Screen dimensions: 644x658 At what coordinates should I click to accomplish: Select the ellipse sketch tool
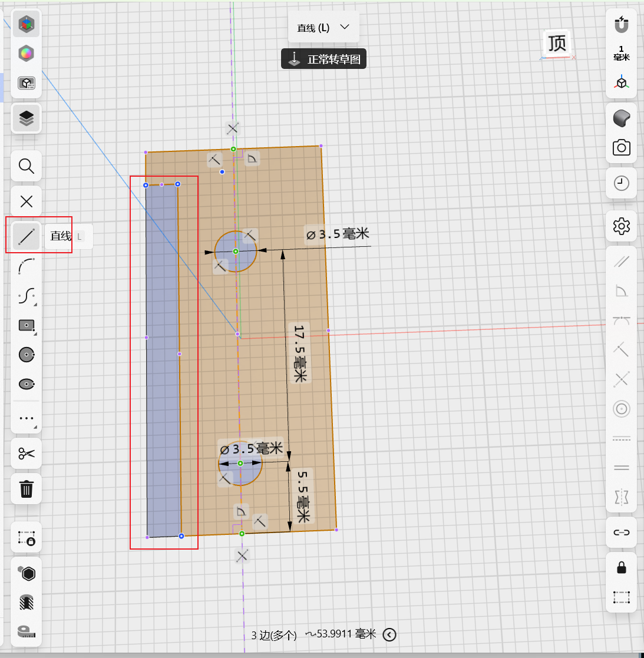26,384
